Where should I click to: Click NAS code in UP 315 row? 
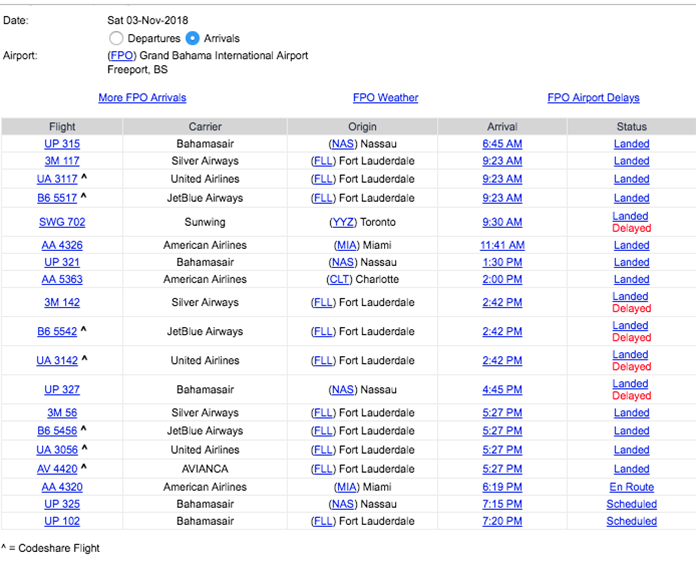[343, 144]
